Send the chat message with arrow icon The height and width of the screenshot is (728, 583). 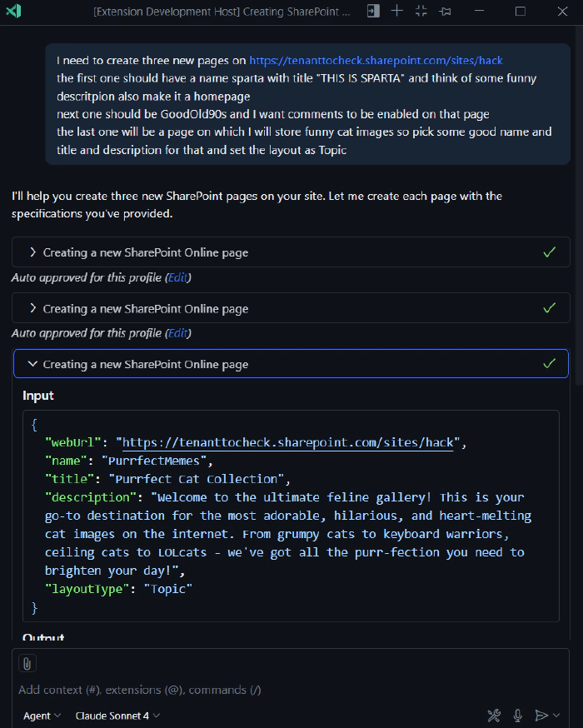[540, 716]
